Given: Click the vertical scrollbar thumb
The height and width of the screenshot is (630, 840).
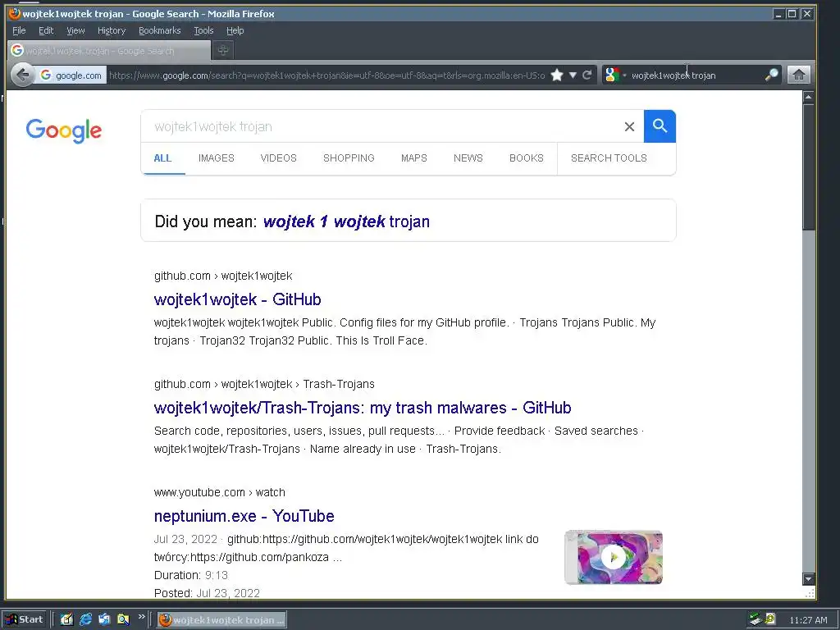Looking at the screenshot, I should 808,167.
